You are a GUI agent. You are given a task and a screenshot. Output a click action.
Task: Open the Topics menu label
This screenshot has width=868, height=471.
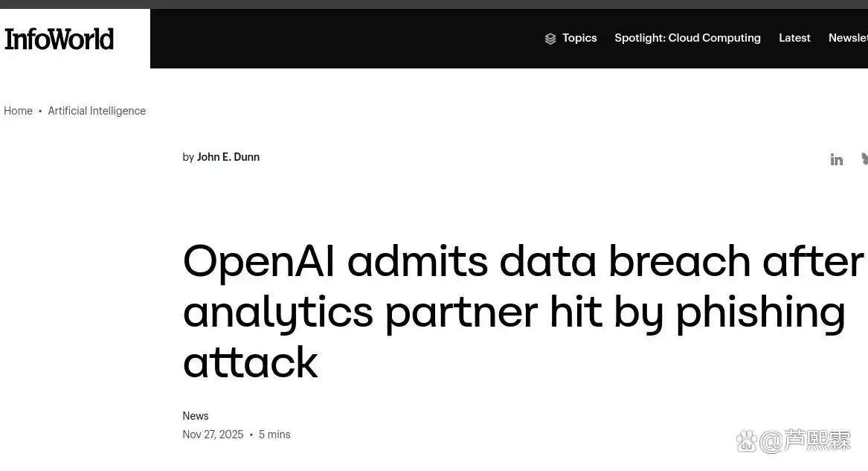pyautogui.click(x=579, y=38)
